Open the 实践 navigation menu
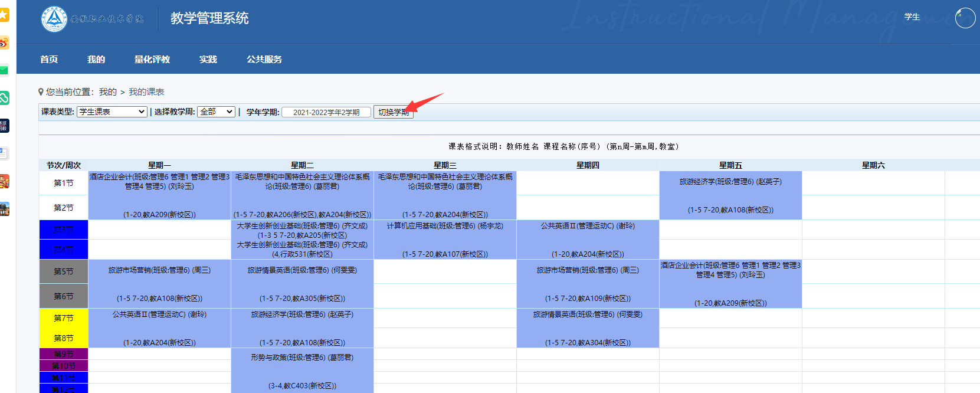This screenshot has width=980, height=393. 208,59
